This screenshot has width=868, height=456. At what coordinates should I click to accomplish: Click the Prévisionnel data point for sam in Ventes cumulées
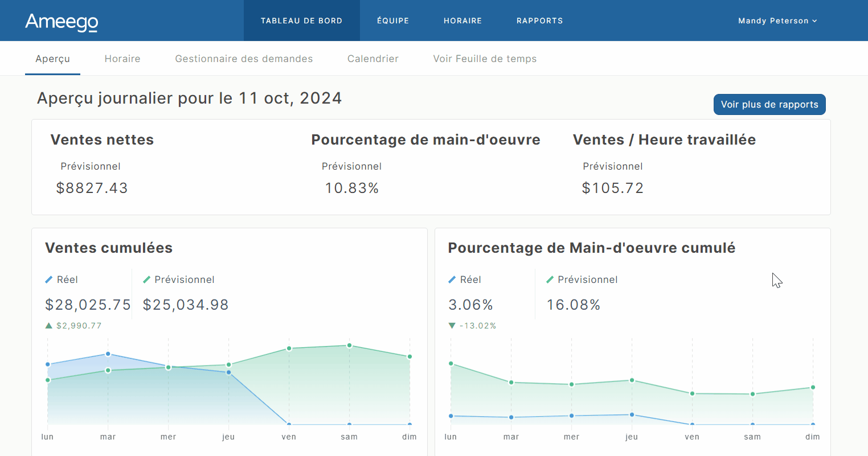[349, 346]
